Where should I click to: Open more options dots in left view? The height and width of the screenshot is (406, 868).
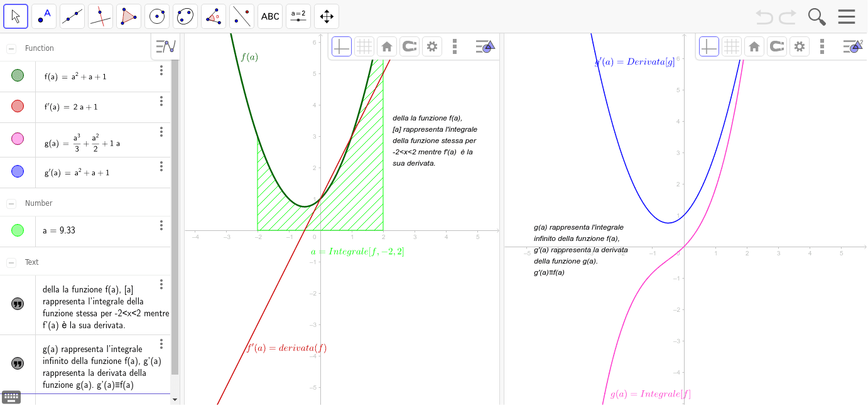455,46
